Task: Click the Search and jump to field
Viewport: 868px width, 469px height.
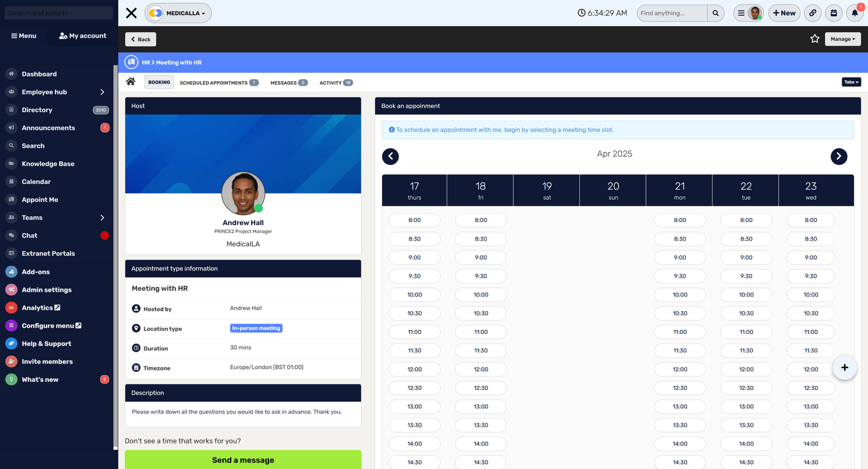Action: [x=59, y=13]
